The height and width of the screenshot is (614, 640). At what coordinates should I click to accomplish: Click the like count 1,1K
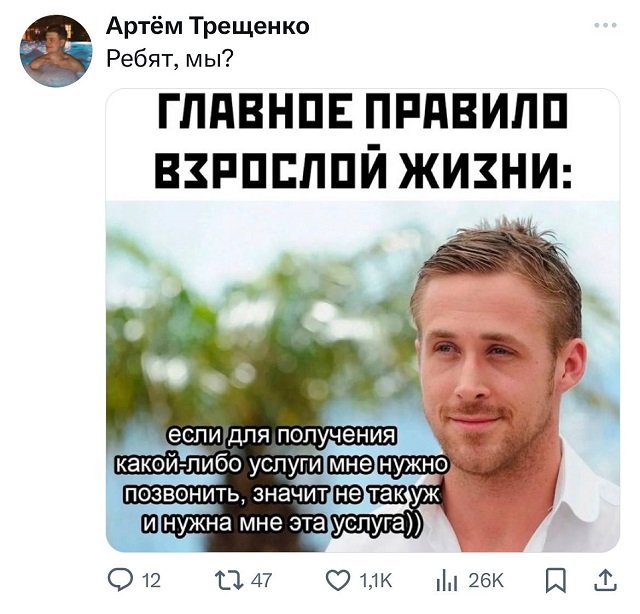pyautogui.click(x=376, y=581)
